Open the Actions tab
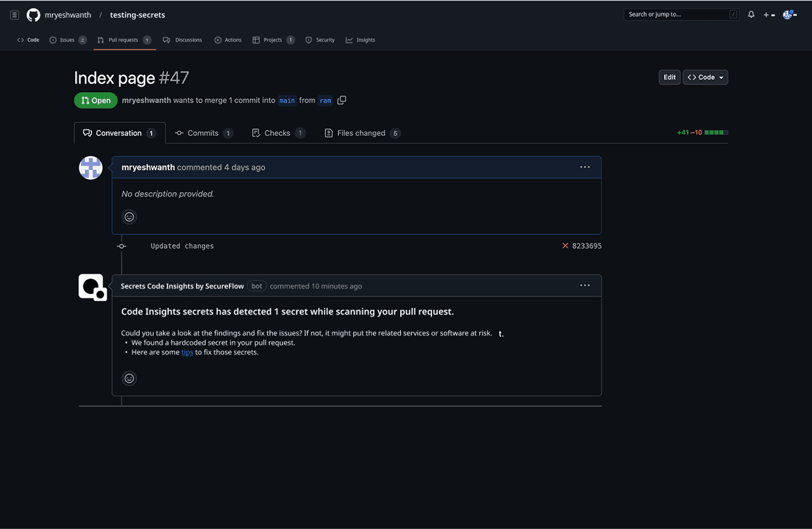 [x=228, y=40]
